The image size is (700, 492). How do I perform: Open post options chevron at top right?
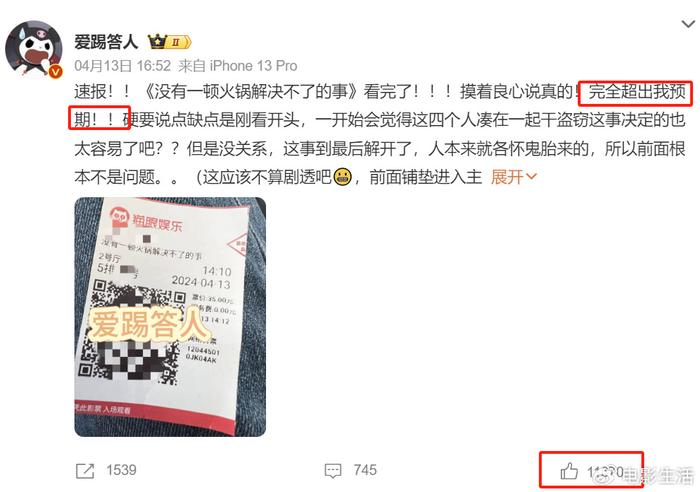click(x=688, y=24)
